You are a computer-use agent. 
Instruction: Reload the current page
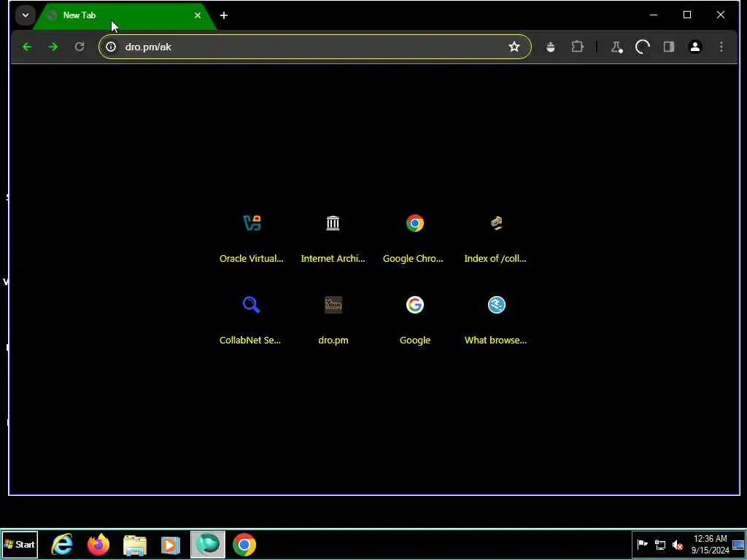80,47
